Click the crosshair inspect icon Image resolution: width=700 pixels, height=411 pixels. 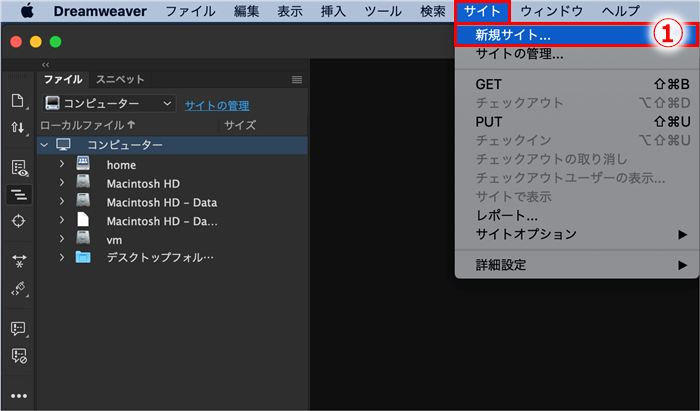point(18,221)
